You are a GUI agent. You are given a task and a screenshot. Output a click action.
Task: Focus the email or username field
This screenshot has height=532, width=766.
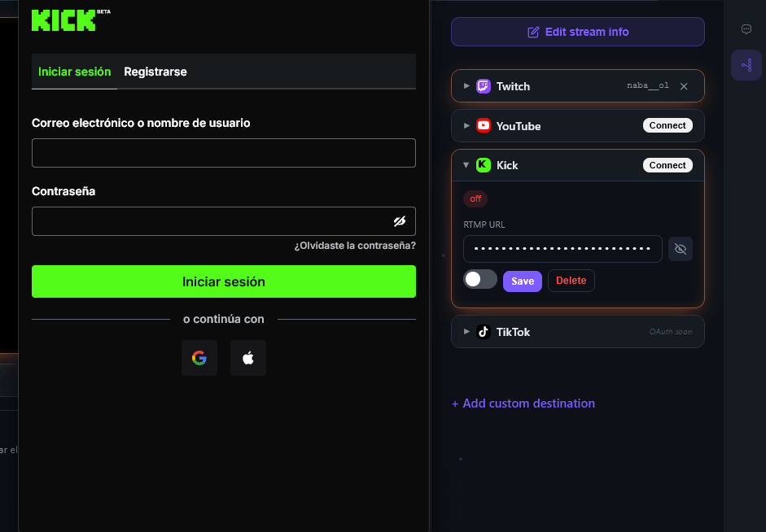pyautogui.click(x=224, y=153)
